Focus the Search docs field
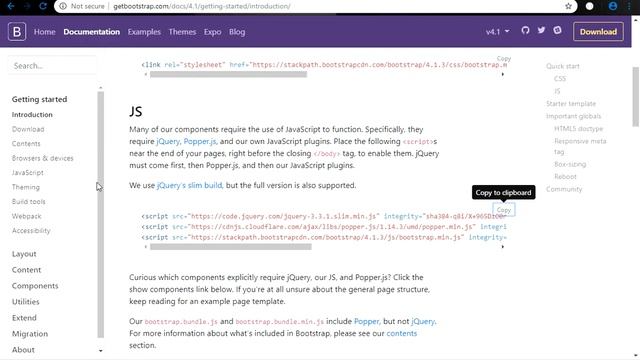This screenshot has width=640, height=360. (52, 66)
